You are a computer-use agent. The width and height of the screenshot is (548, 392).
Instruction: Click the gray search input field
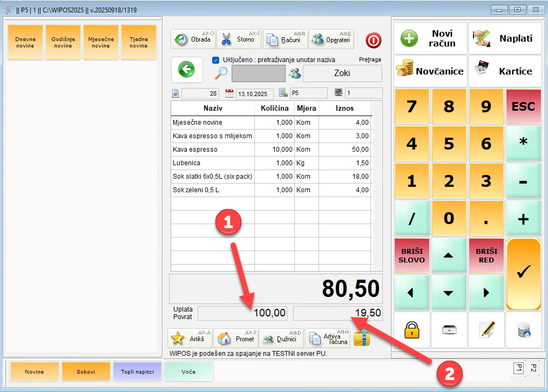click(258, 73)
